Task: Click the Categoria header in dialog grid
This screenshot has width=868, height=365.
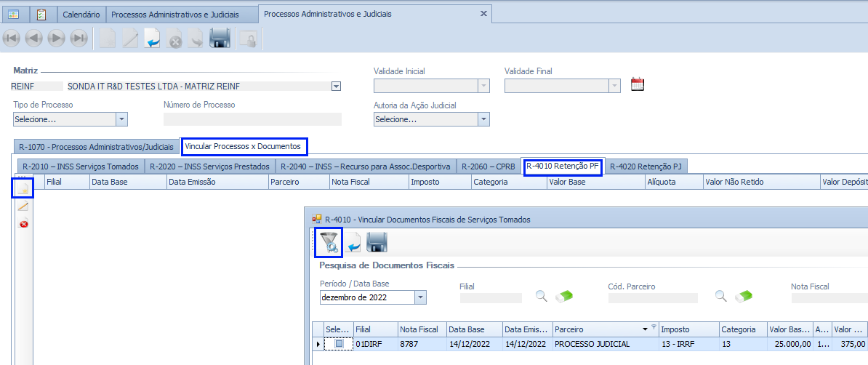Action: tap(743, 329)
